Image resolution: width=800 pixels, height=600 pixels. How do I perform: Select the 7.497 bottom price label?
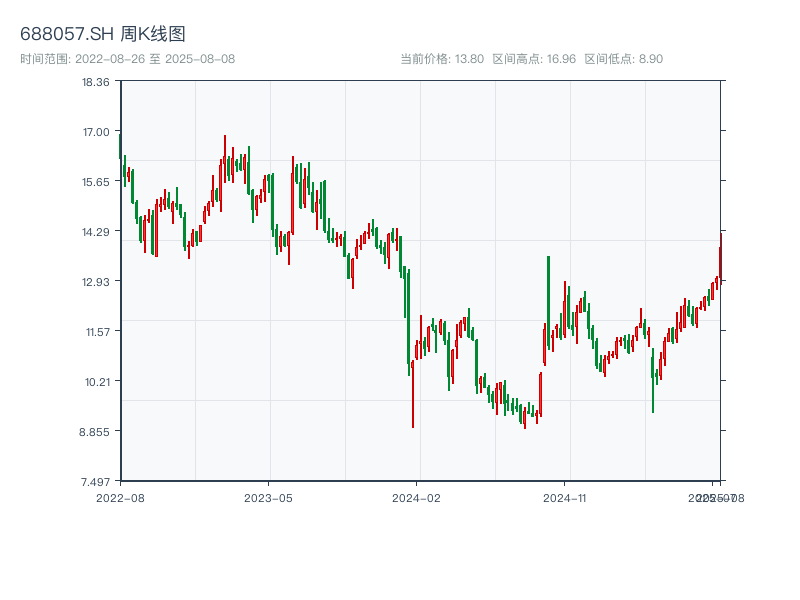coord(96,482)
